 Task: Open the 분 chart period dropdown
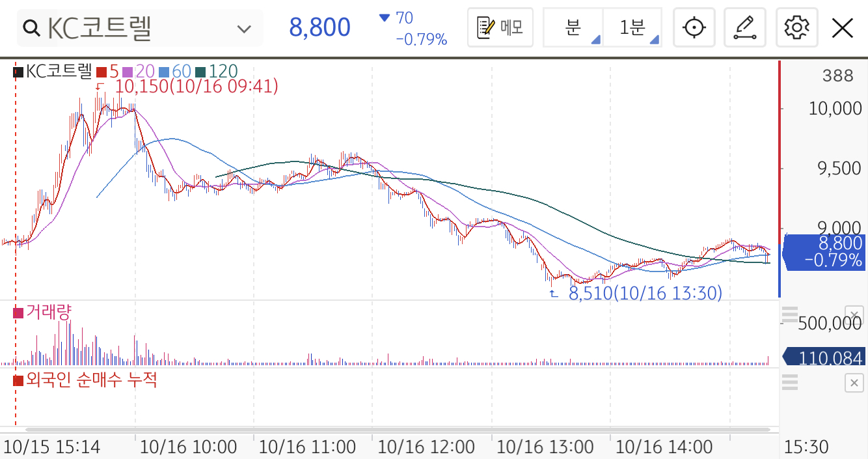(x=573, y=27)
